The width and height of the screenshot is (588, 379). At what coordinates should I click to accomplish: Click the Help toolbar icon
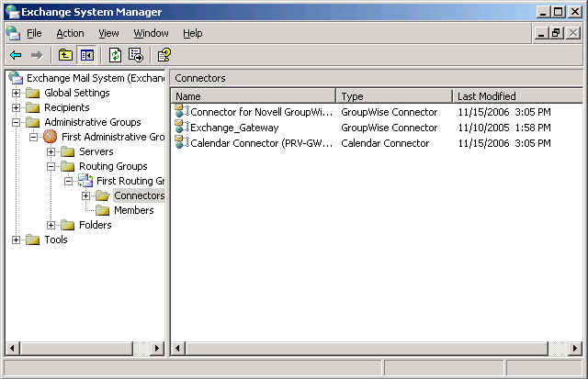click(x=164, y=55)
